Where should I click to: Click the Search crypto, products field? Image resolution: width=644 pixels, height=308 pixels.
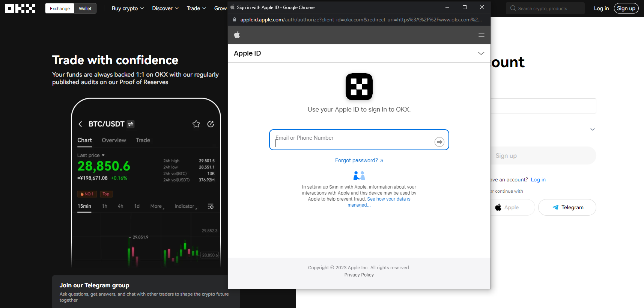545,8
